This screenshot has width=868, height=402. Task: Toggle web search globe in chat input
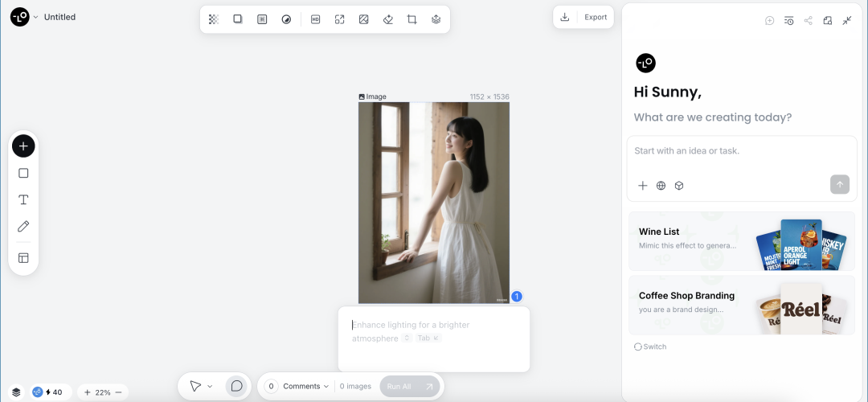coord(661,186)
